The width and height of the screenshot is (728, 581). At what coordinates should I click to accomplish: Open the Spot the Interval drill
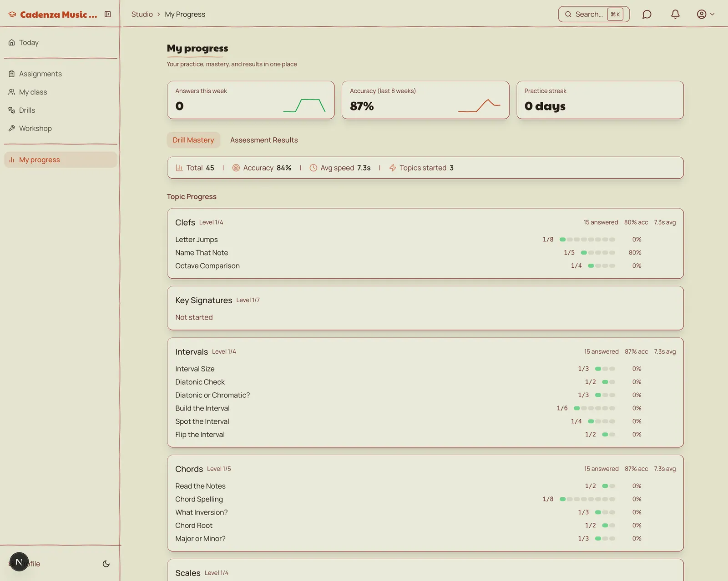[202, 421]
